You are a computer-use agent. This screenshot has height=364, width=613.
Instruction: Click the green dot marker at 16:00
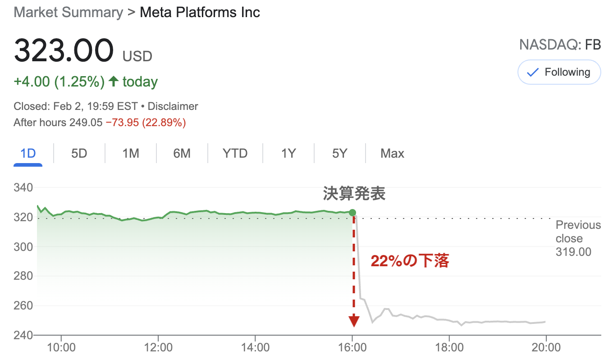(x=352, y=212)
